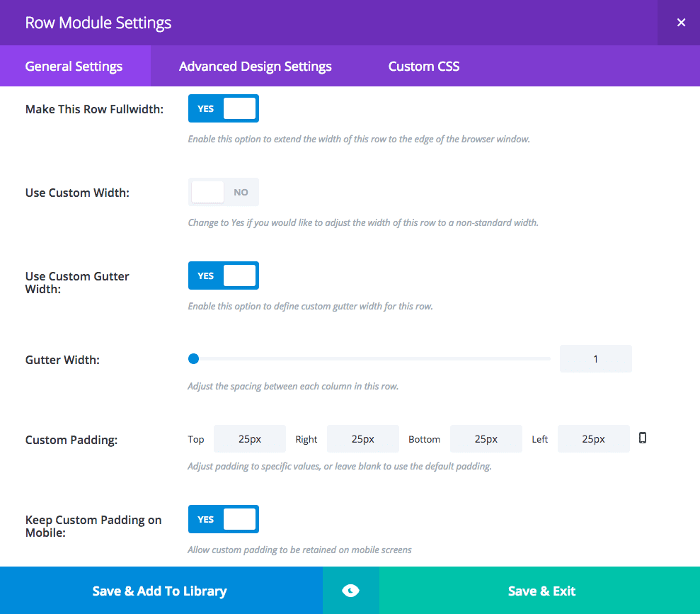Switch to Advanced Design Settings tab
700x614 pixels.
click(x=256, y=67)
